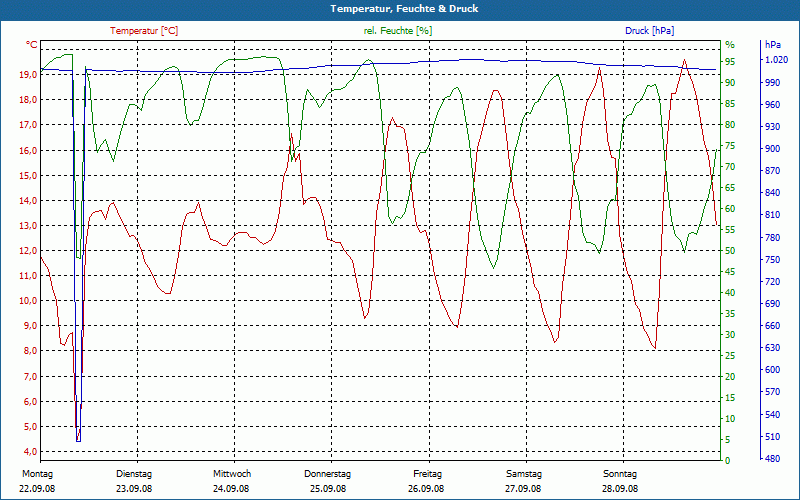Click the '990' pressure axis tick
The image size is (800, 500).
(x=773, y=82)
